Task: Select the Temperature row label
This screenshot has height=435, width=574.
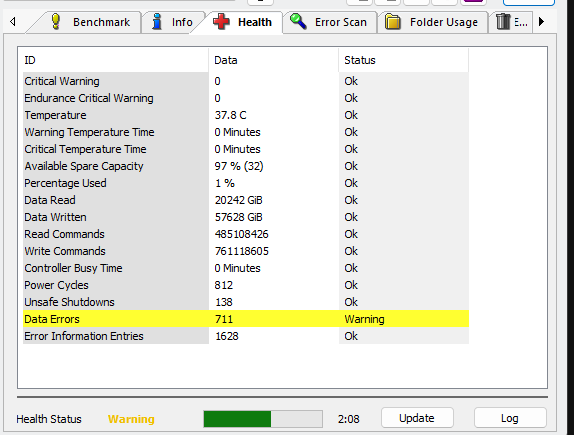Action: click(x=55, y=115)
